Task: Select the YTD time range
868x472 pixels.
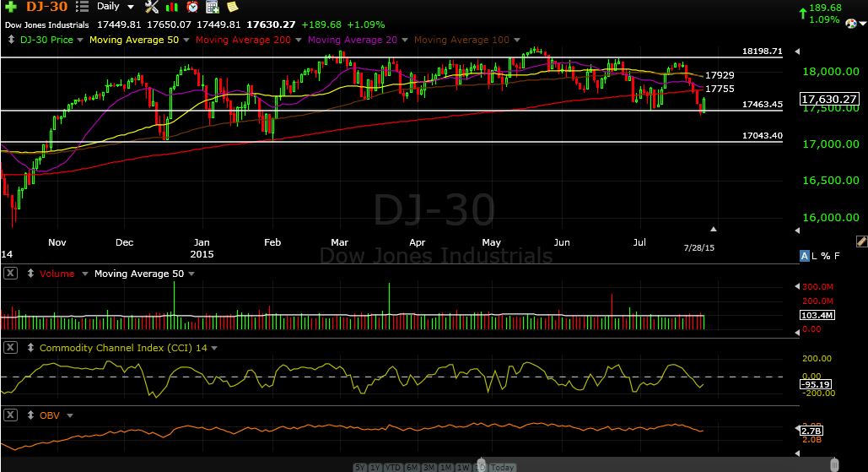Action: click(392, 468)
